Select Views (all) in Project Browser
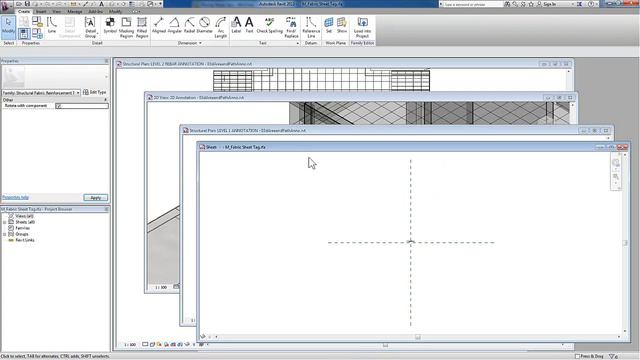Screen dimensions: 640x360 pyautogui.click(x=24, y=216)
